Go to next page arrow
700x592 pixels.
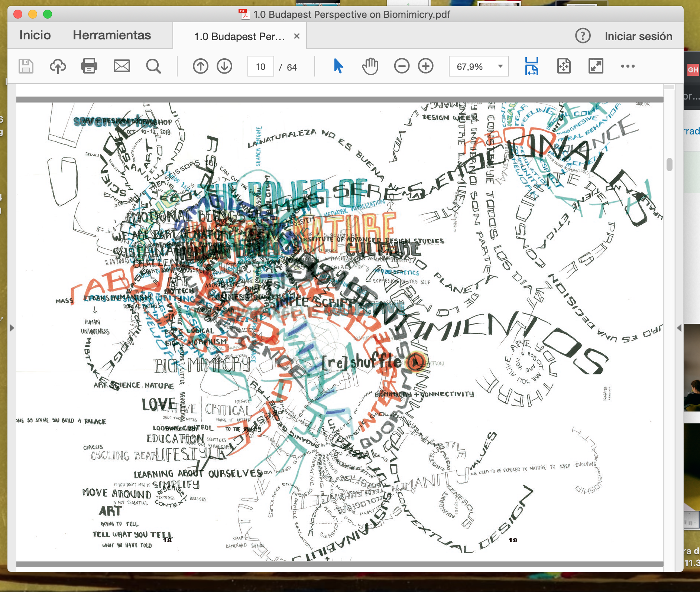click(x=224, y=66)
